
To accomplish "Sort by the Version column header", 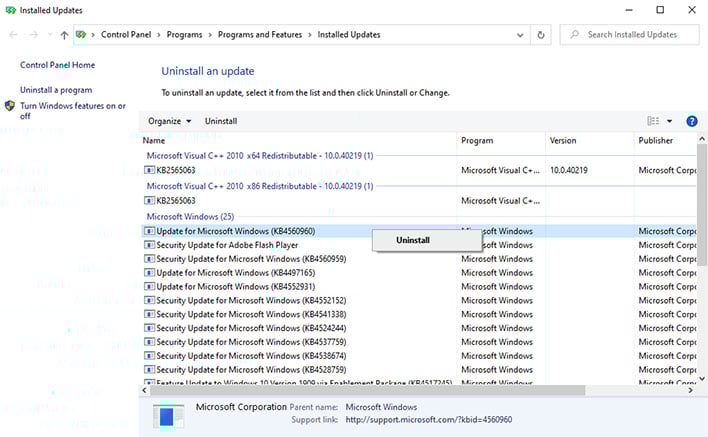I will 589,140.
